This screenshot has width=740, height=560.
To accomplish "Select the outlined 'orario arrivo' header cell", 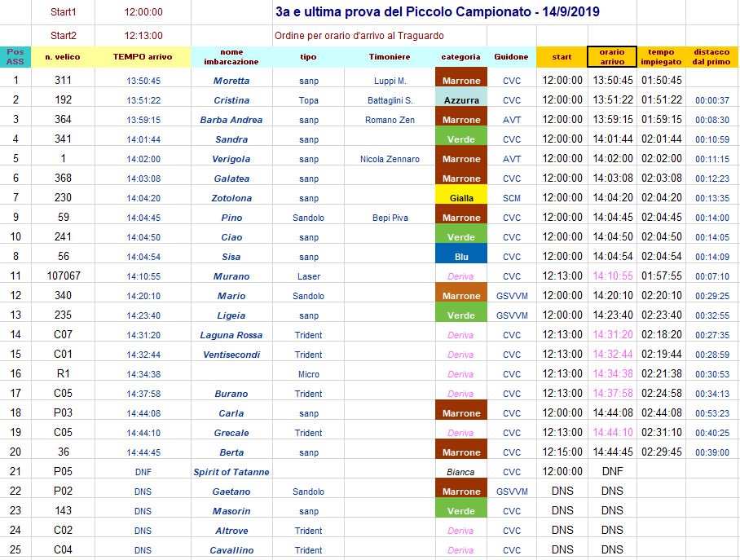I will (612, 57).
